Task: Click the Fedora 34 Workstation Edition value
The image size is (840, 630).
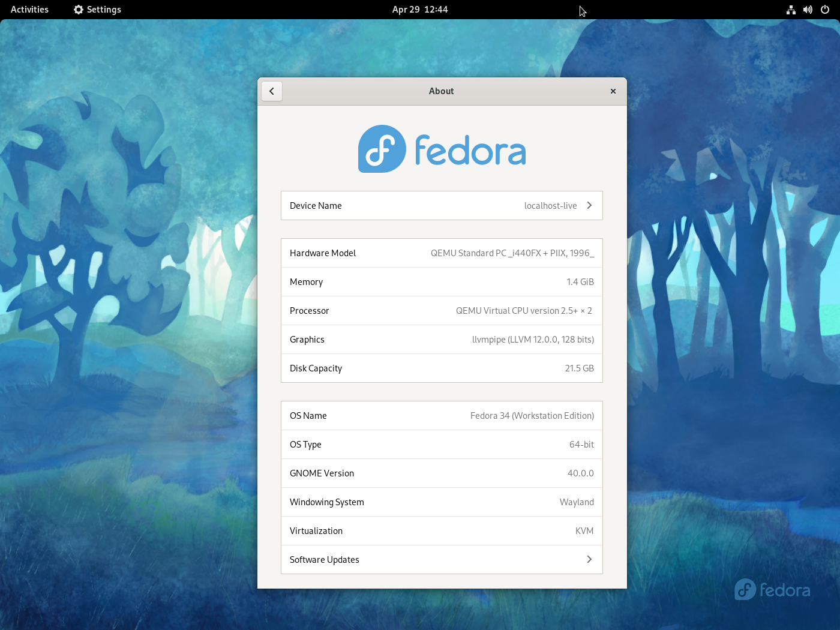Action: 532,416
